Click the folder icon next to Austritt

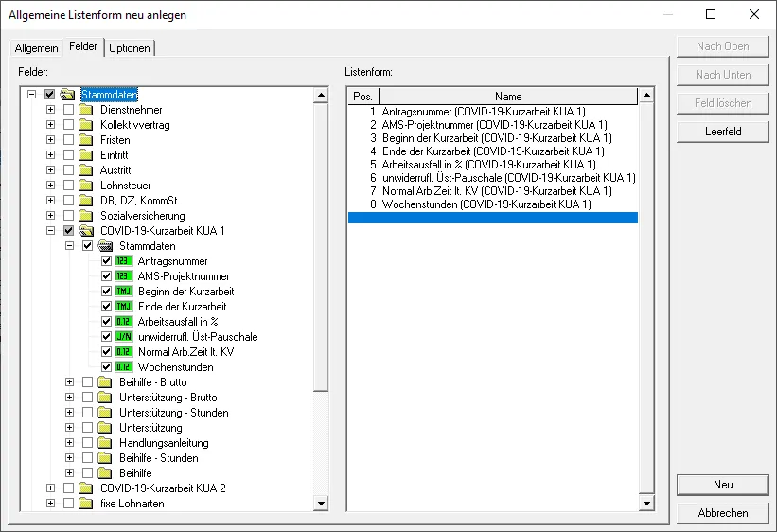(x=86, y=170)
